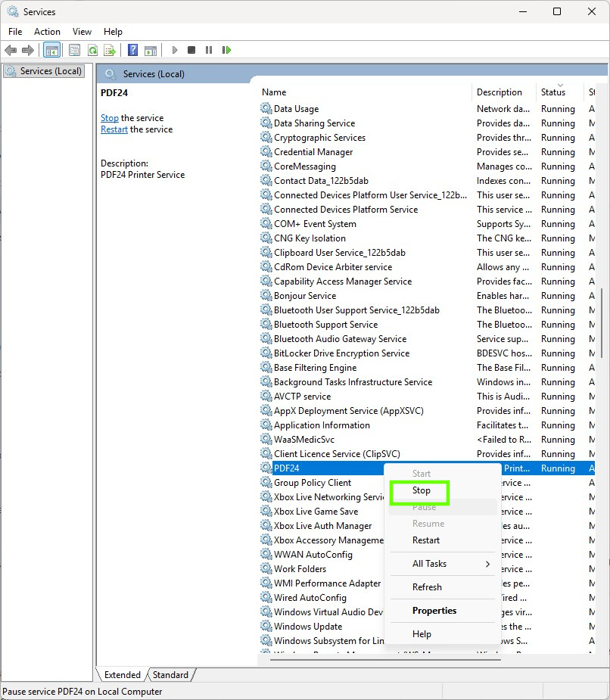Click the Show/Hide Console Tree toolbar icon
This screenshot has height=700, width=610.
pos(52,51)
